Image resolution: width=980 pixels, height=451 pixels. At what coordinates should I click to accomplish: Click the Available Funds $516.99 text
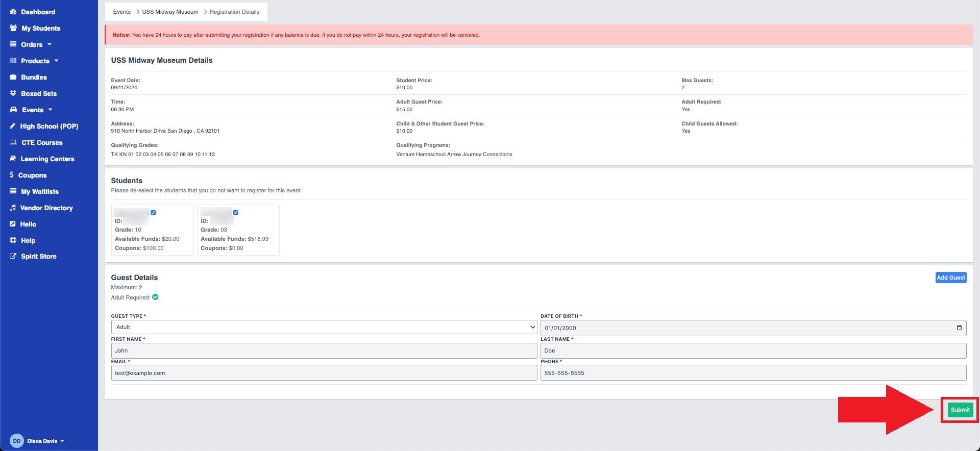[234, 239]
